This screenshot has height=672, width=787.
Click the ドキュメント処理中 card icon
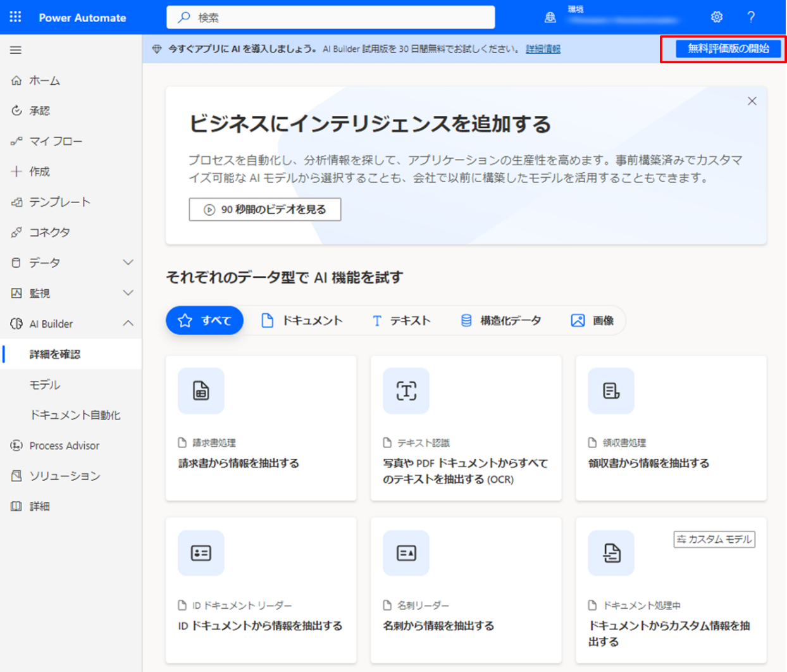(x=611, y=553)
